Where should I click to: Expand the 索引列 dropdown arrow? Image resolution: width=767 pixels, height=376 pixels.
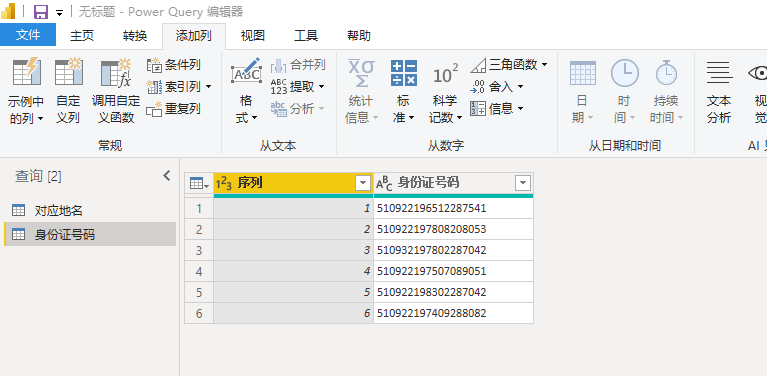point(208,87)
